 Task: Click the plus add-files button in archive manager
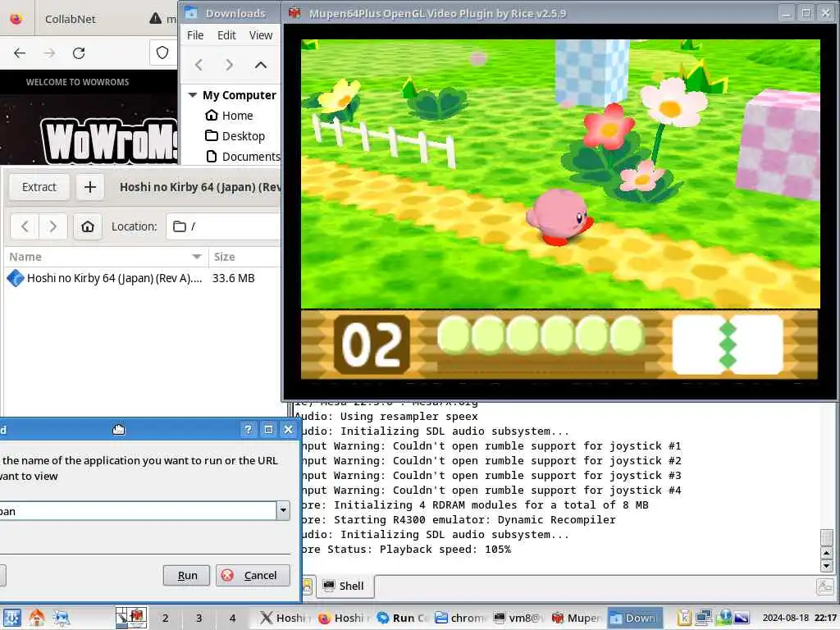pos(90,187)
